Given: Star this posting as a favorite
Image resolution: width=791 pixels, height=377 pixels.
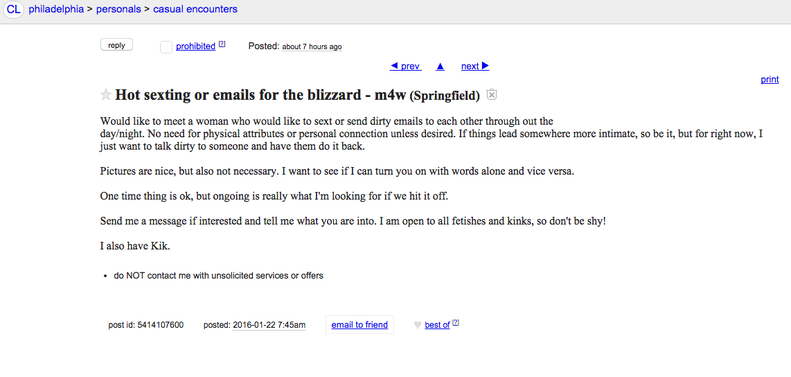Looking at the screenshot, I should point(105,95).
